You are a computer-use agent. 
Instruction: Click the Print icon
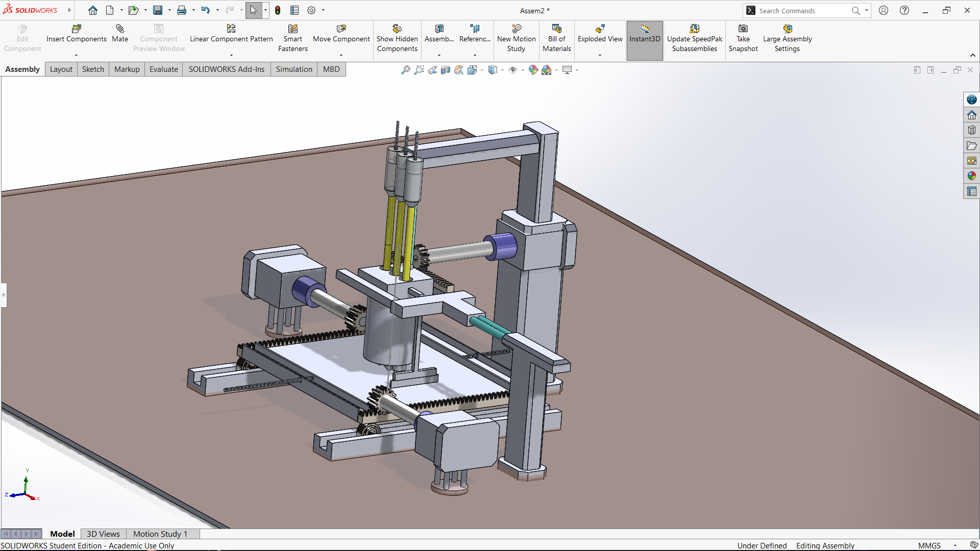182,10
